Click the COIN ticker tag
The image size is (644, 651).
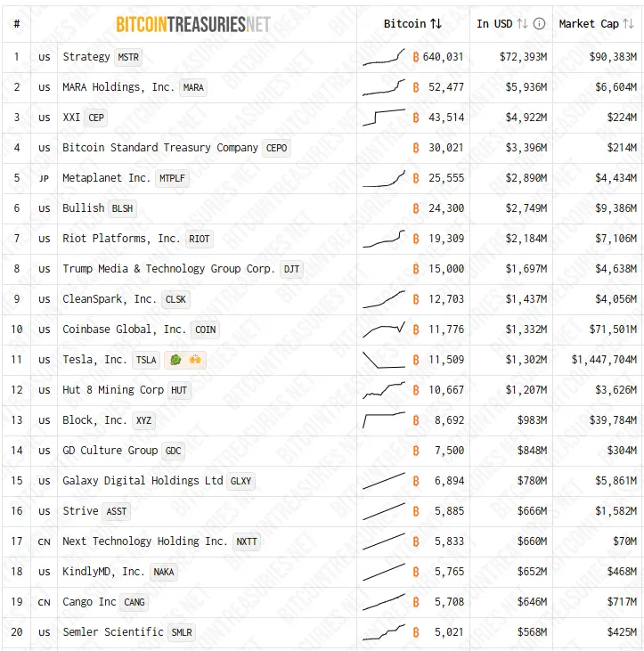coord(205,330)
